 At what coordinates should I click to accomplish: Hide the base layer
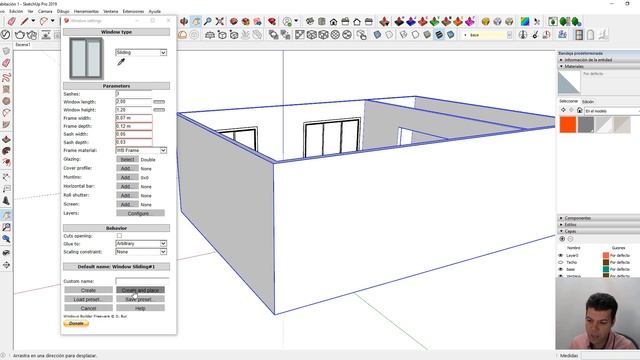(x=560, y=269)
